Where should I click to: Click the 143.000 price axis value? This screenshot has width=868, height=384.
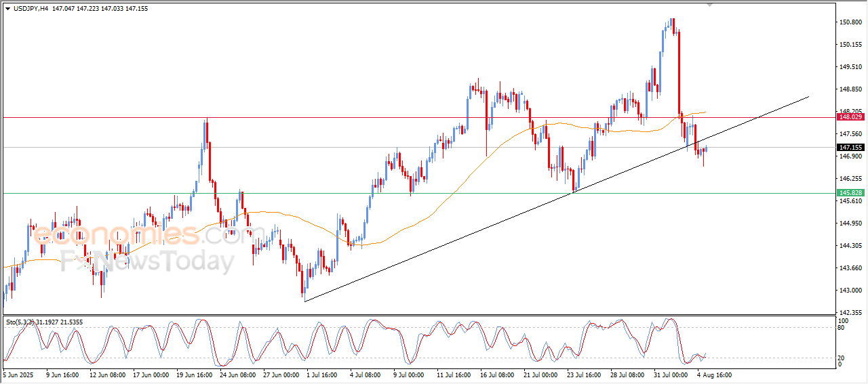pos(850,291)
